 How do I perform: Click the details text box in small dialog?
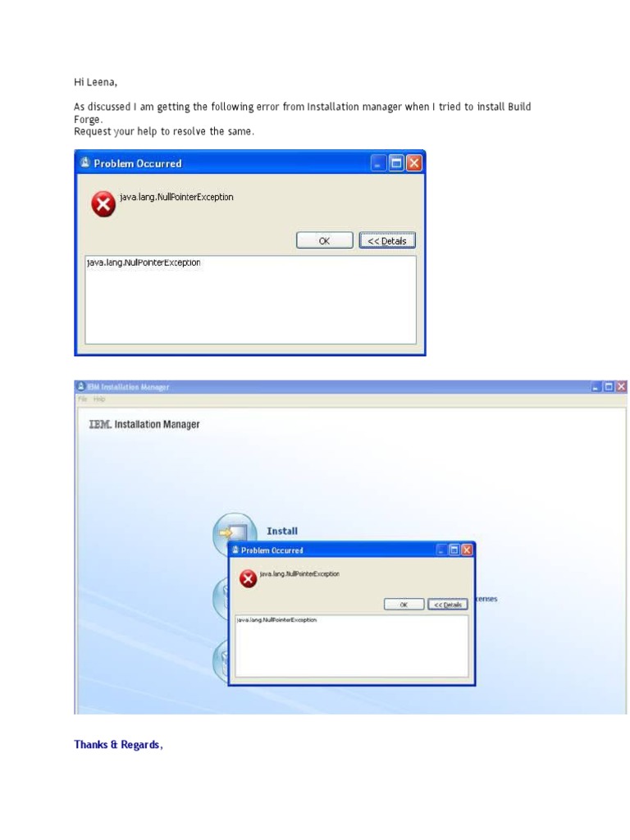351,646
